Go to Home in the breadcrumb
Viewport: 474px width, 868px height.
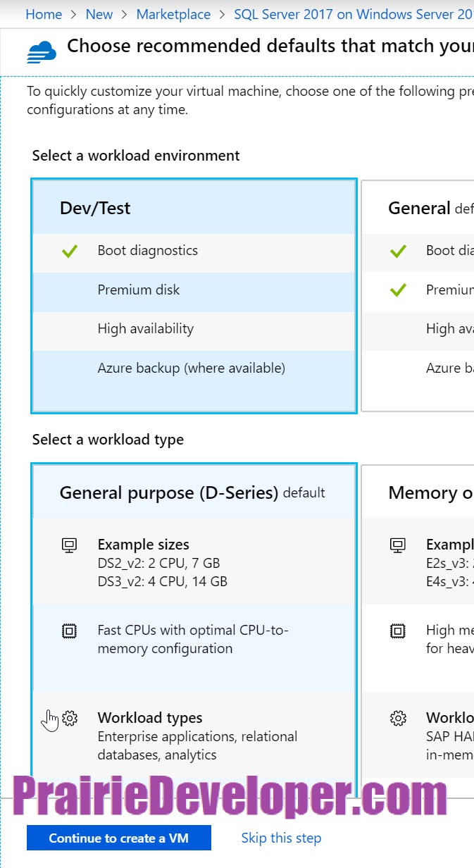44,14
